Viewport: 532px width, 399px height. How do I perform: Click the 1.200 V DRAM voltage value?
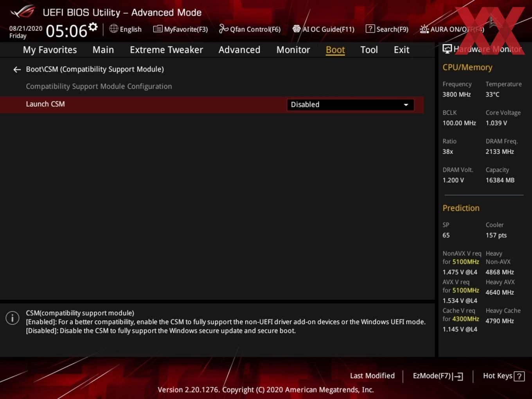pyautogui.click(x=453, y=180)
